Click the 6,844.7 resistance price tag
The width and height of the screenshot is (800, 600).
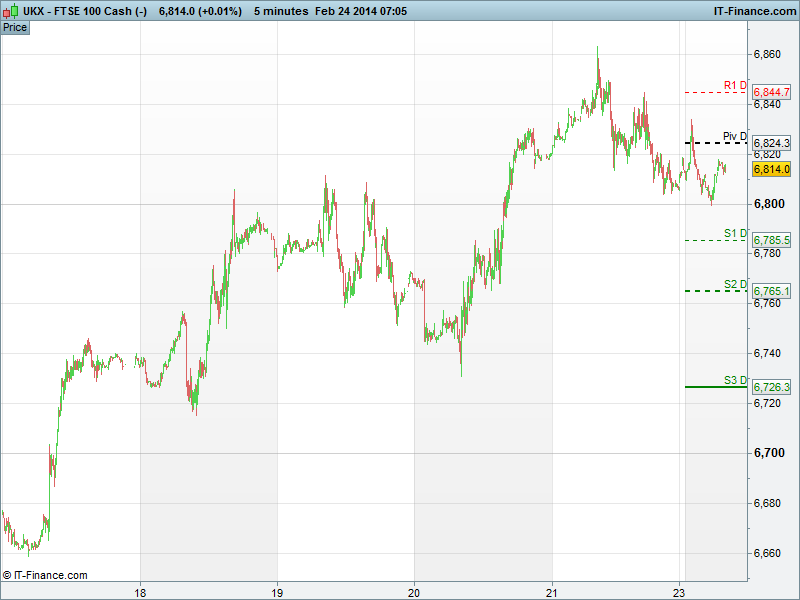point(772,92)
